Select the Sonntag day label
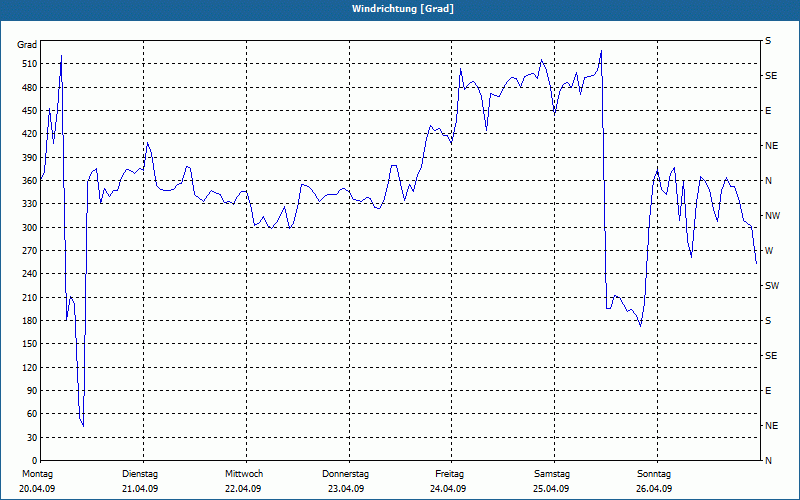Viewport: 800px width, 500px height. click(654, 474)
